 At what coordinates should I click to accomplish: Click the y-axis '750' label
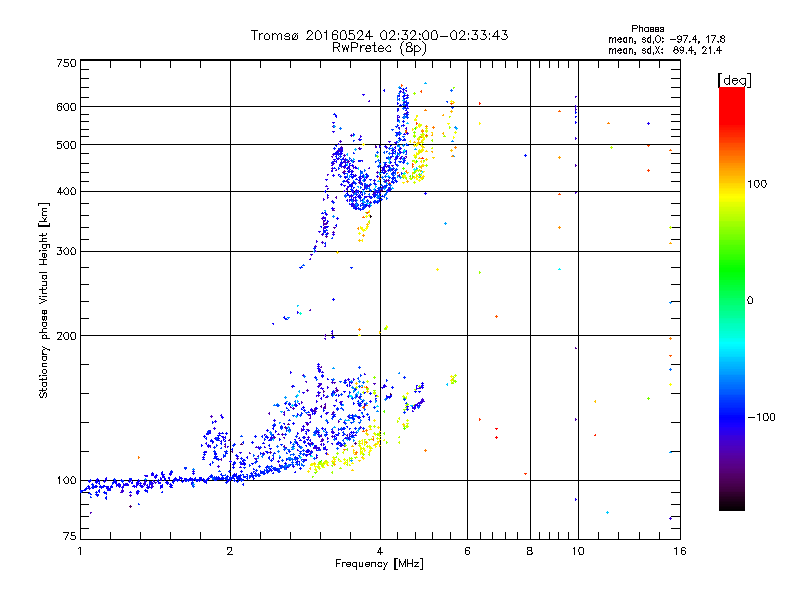(x=66, y=63)
